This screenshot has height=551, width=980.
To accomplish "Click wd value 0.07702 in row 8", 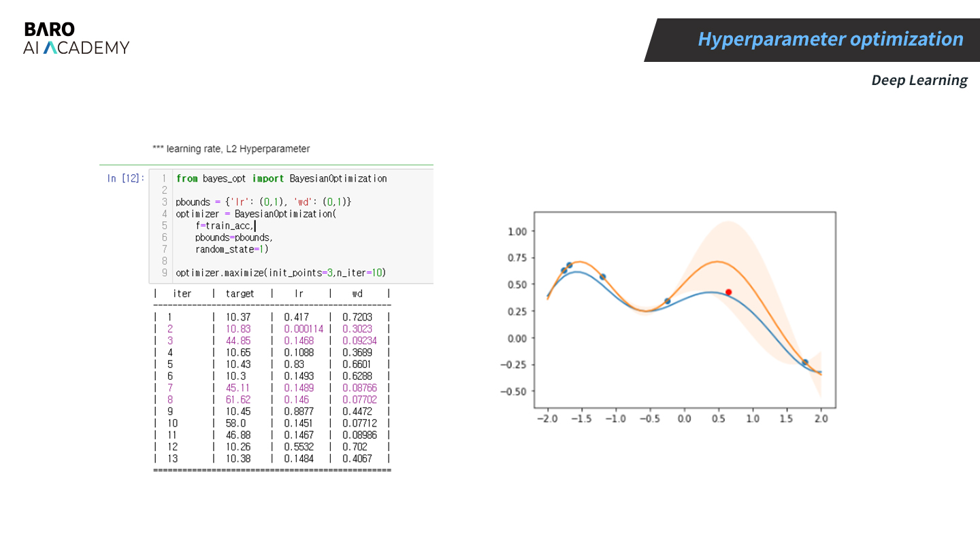I will tap(359, 400).
